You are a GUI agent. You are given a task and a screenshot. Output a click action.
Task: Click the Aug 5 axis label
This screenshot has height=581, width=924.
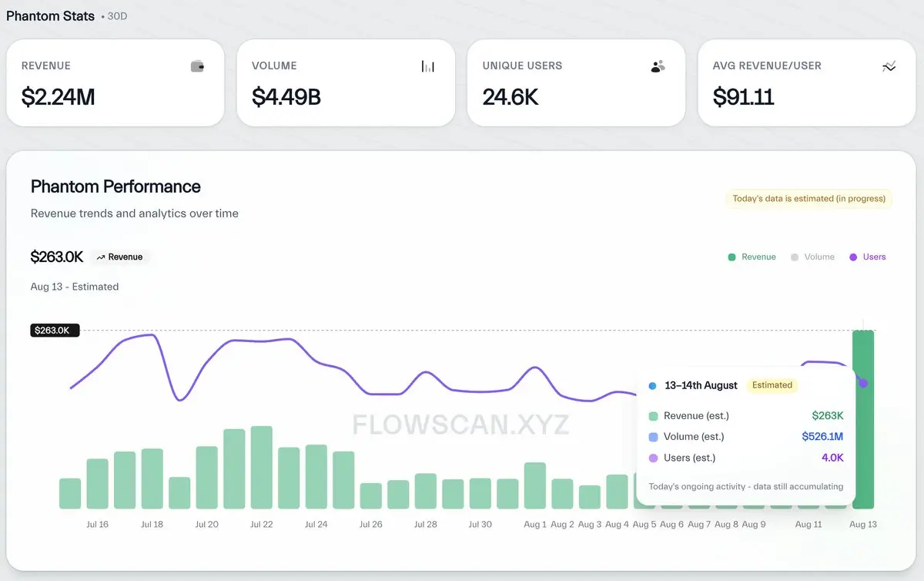coord(644,525)
